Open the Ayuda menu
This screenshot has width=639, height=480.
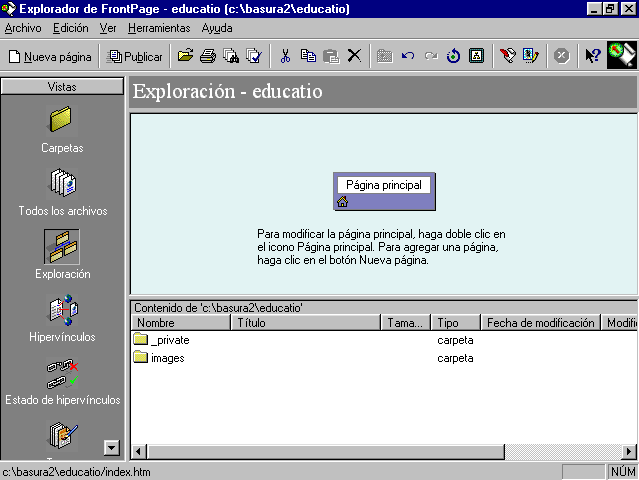pyautogui.click(x=217, y=28)
